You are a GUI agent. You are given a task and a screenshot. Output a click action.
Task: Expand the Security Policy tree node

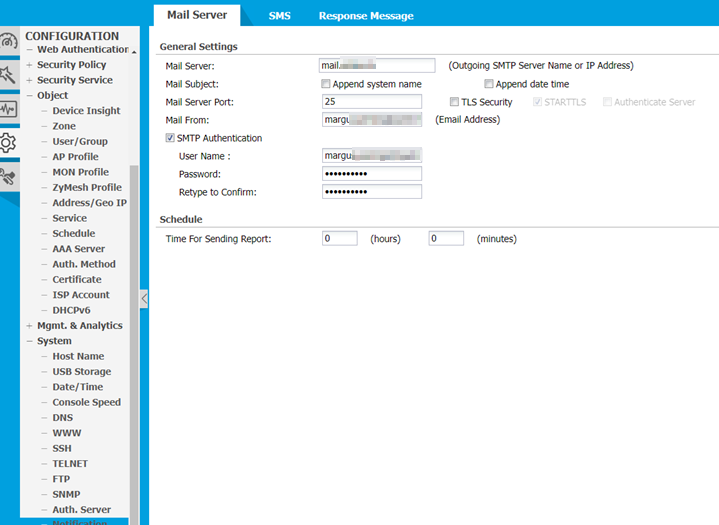click(70, 65)
